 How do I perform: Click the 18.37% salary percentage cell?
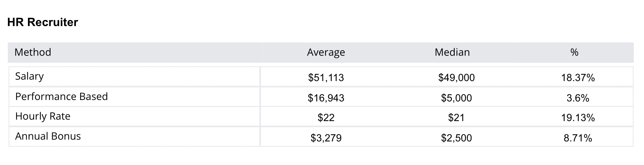click(x=578, y=78)
